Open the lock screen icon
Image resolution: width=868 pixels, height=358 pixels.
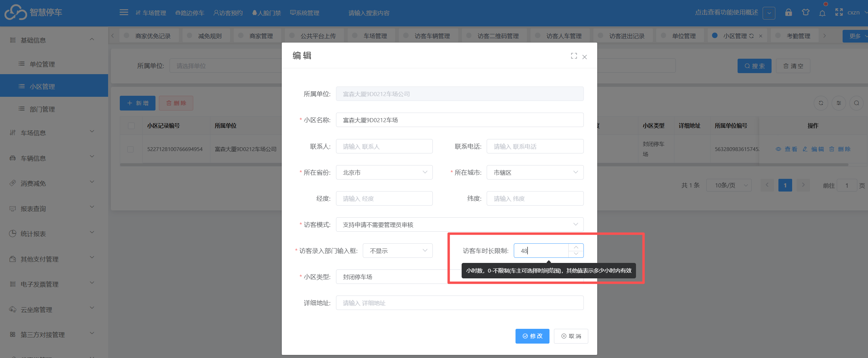[x=788, y=13]
